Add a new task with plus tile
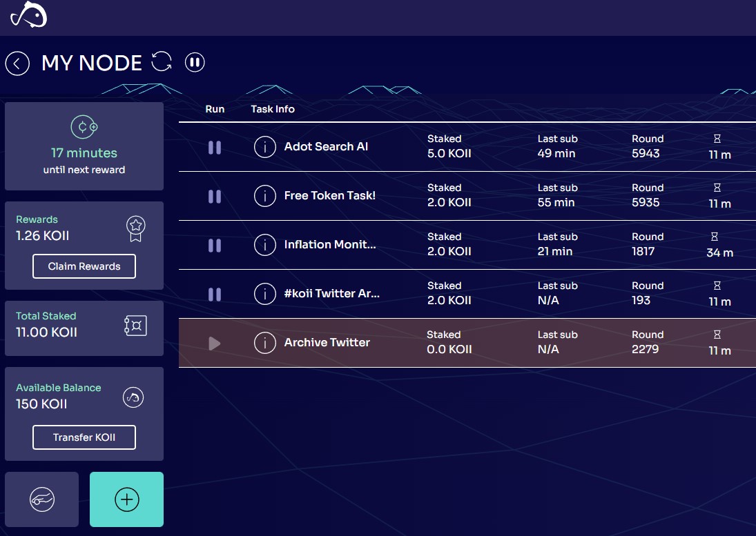The image size is (756, 536). 127,499
